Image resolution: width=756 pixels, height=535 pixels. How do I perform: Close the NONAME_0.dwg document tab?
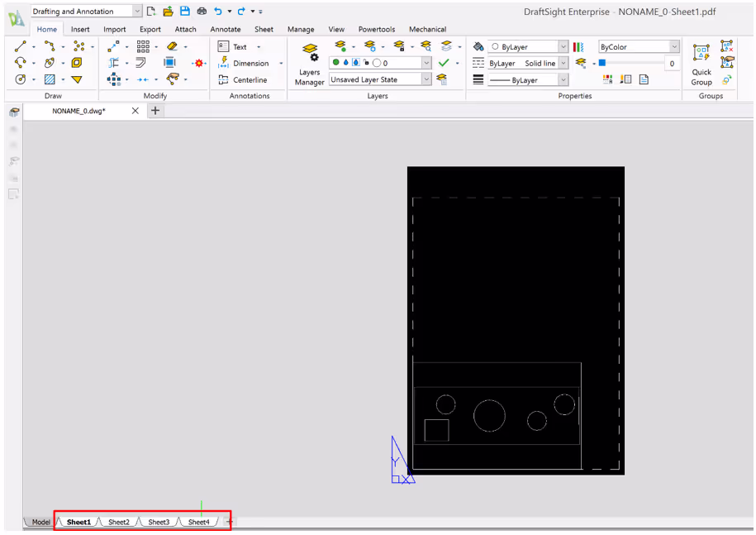coord(136,111)
